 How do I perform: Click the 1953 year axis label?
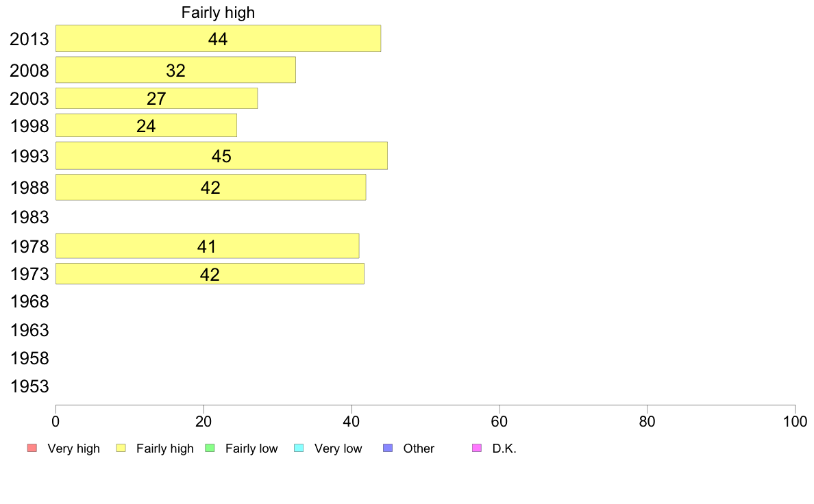pyautogui.click(x=29, y=386)
